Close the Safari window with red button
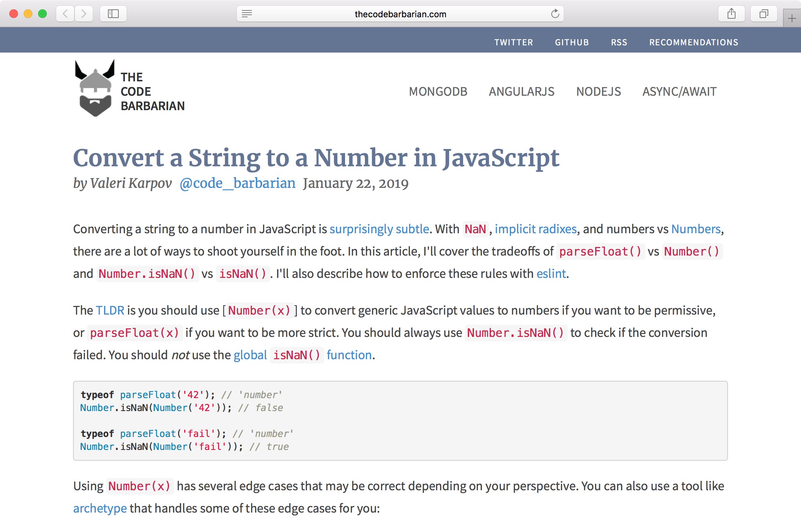 (14, 14)
